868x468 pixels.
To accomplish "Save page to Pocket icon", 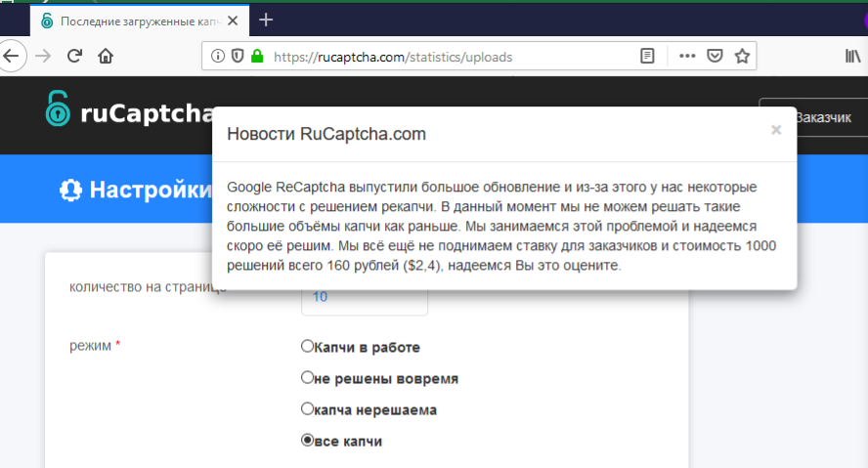I will [x=715, y=56].
